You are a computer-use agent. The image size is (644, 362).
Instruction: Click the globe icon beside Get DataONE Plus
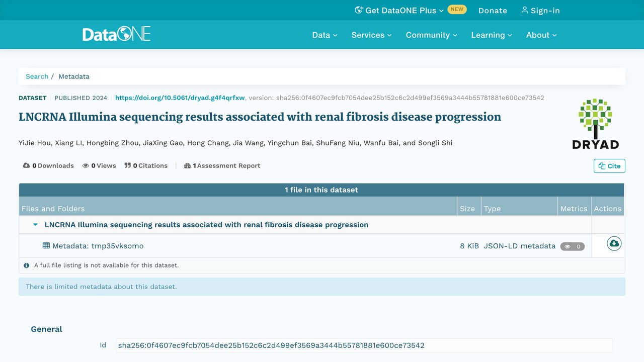359,10
